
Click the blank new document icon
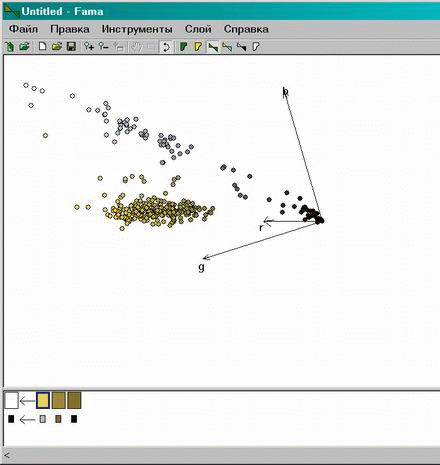click(42, 47)
